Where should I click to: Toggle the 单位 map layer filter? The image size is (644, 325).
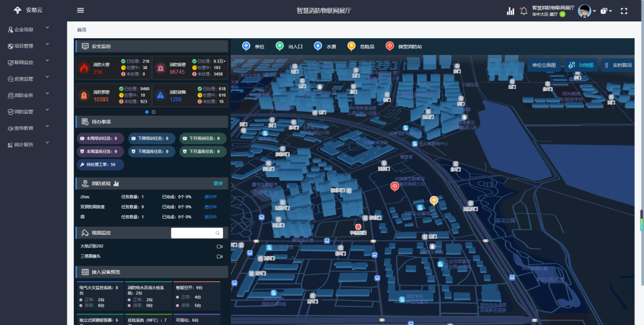(253, 47)
